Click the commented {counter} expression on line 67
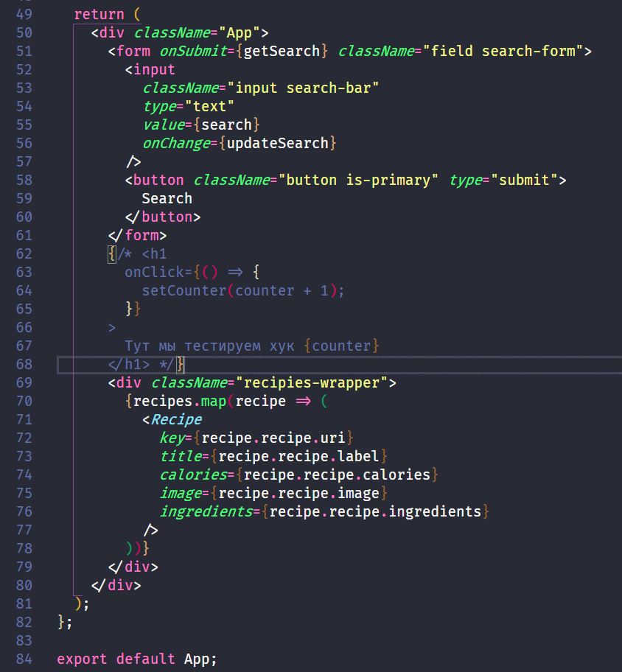The width and height of the screenshot is (622, 672). pyautogui.click(x=342, y=346)
